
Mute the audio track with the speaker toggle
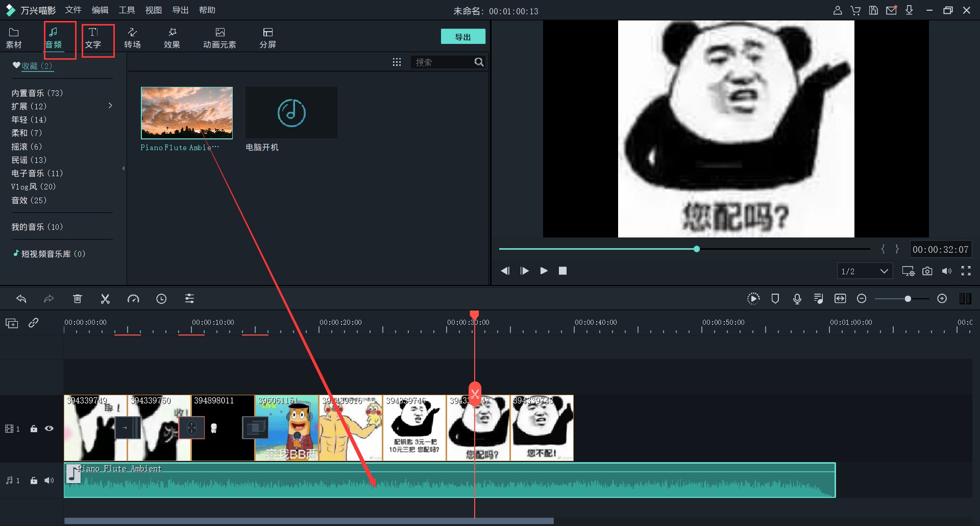(49, 481)
